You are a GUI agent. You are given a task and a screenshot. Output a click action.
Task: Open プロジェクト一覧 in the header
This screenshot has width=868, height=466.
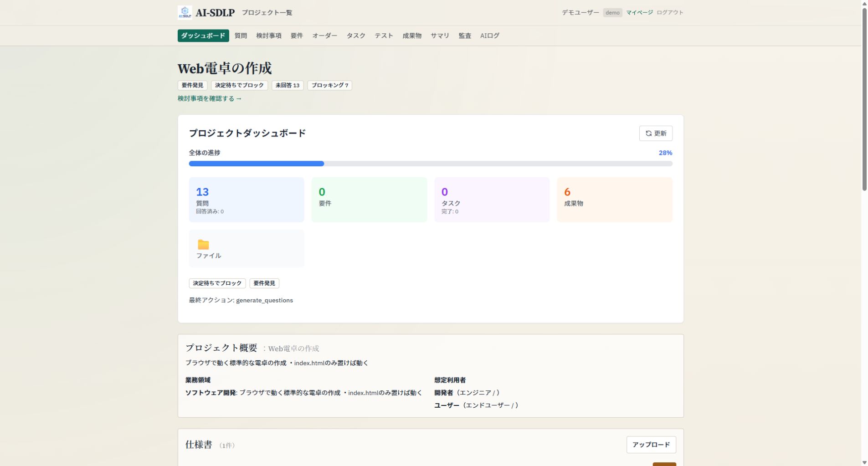pyautogui.click(x=267, y=13)
